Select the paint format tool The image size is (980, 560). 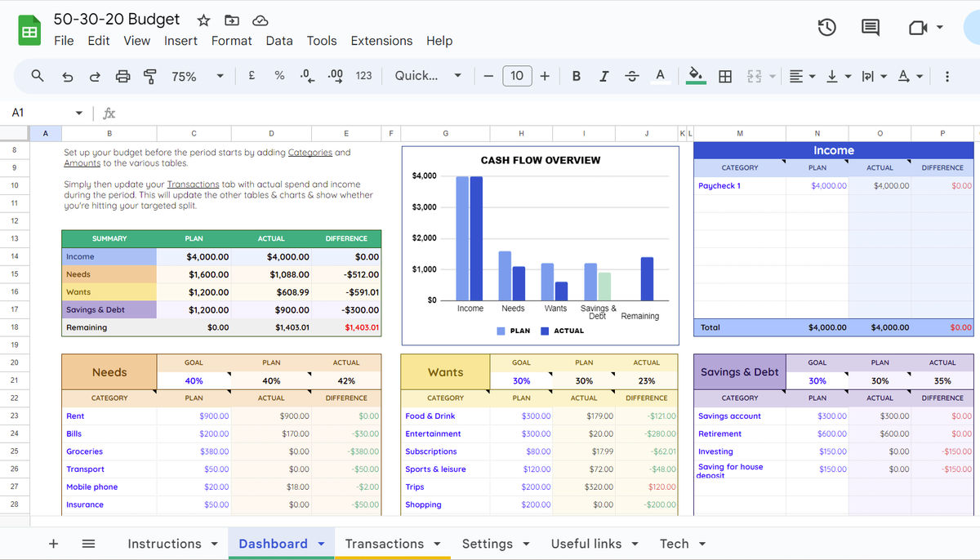[150, 75]
